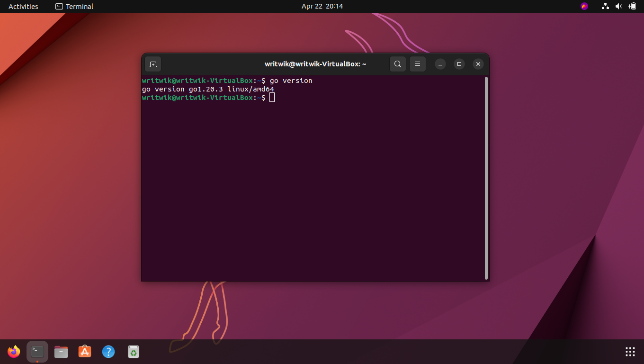Open the calendar by clicking the date

click(322, 6)
